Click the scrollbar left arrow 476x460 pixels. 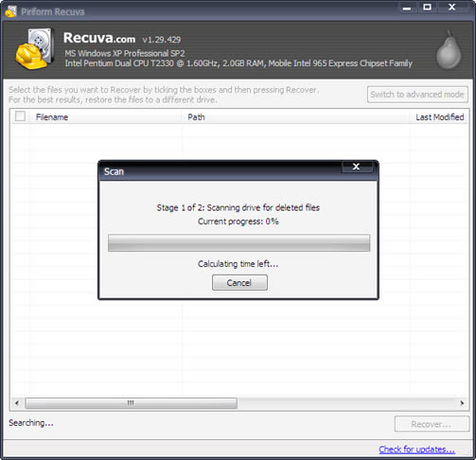pyautogui.click(x=17, y=403)
